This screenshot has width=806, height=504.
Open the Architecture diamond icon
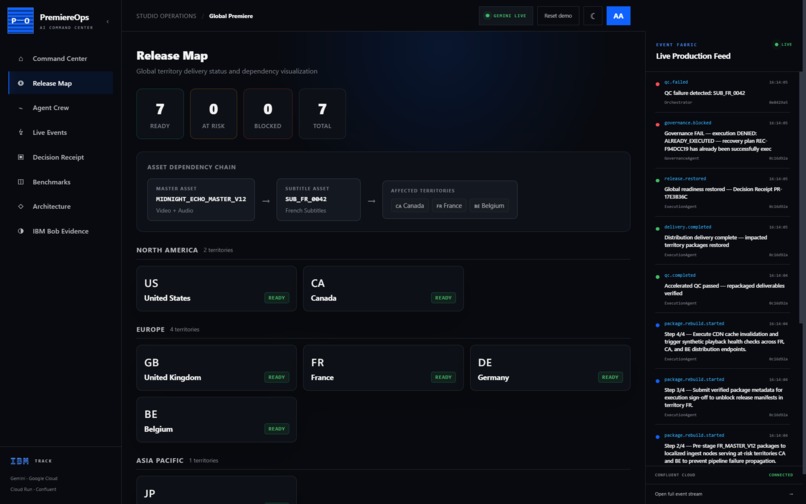pos(21,207)
